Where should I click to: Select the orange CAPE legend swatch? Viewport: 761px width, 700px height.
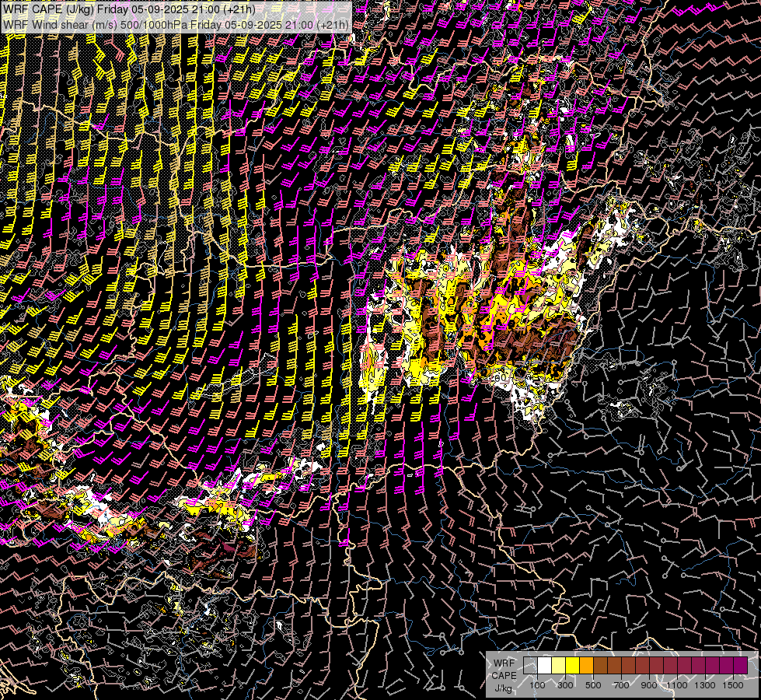586,665
